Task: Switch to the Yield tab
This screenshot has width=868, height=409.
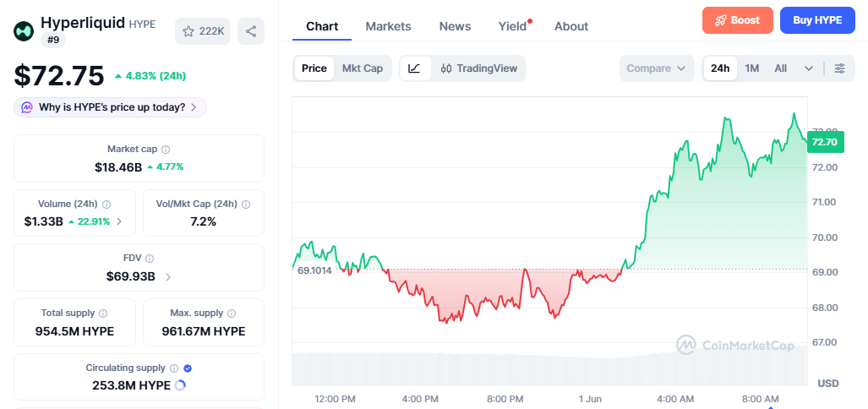Action: point(513,26)
